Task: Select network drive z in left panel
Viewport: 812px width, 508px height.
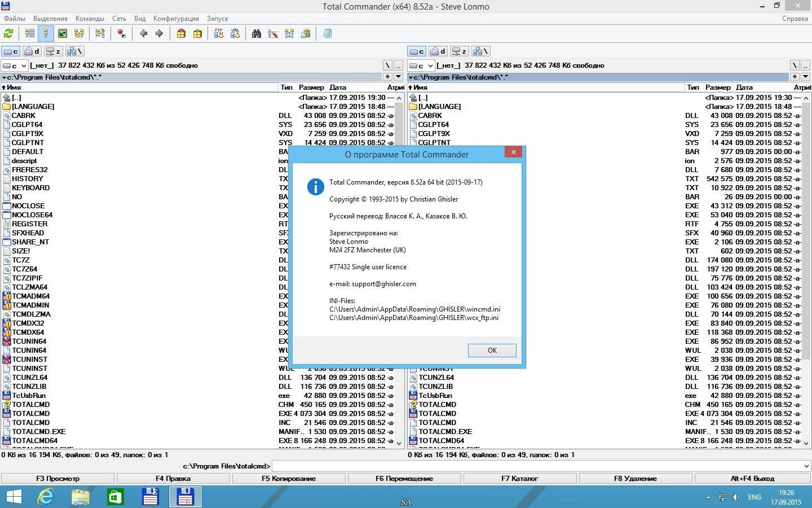Action: point(53,51)
